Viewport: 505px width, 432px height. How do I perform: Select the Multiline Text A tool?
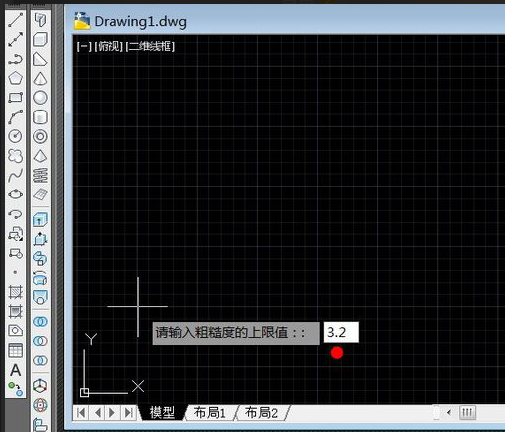(x=15, y=370)
